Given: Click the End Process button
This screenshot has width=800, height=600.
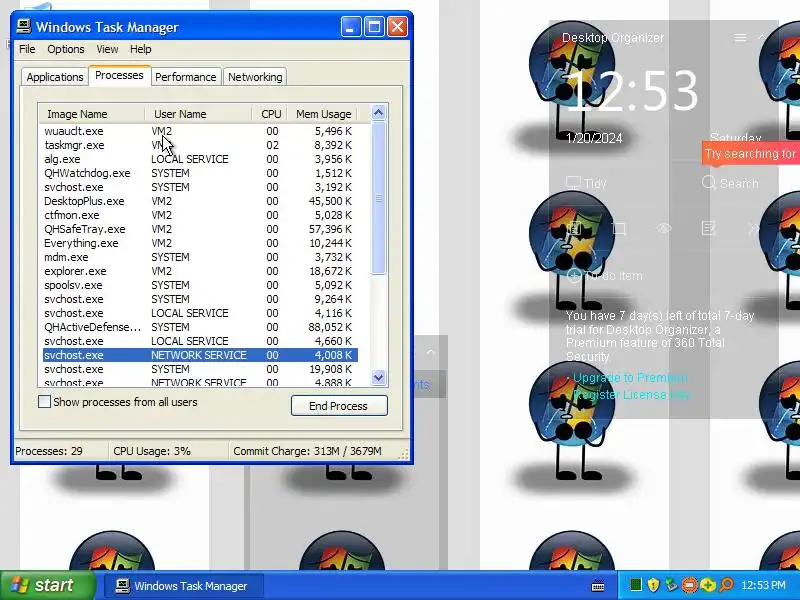Looking at the screenshot, I should point(339,406).
